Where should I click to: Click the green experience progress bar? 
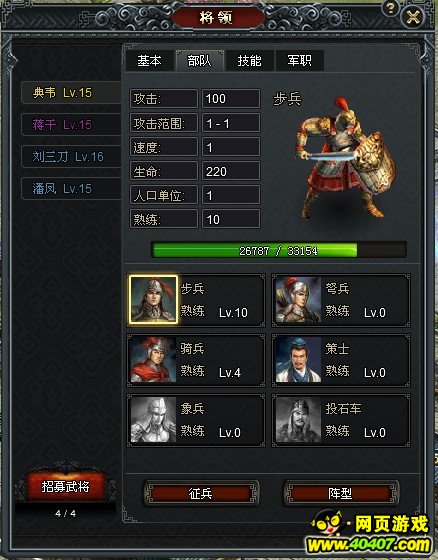point(279,250)
